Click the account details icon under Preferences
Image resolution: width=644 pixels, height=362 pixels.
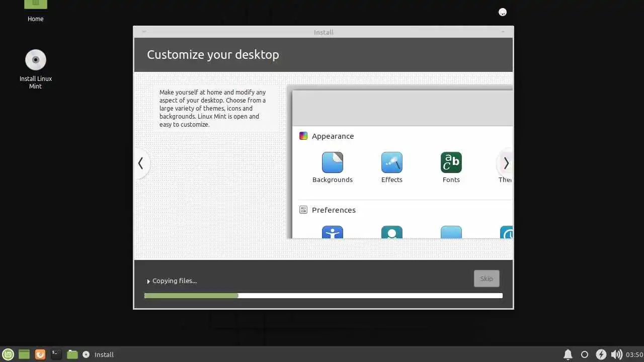pyautogui.click(x=392, y=232)
